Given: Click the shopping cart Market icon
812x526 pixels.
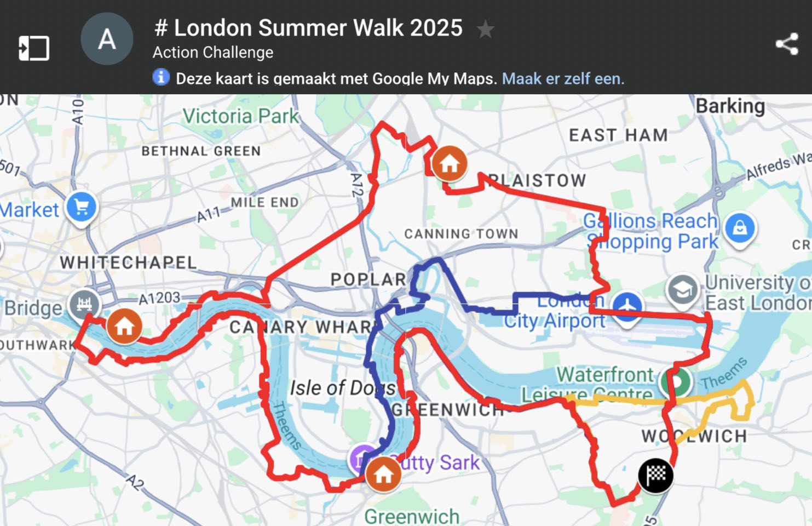Looking at the screenshot, I should [82, 207].
